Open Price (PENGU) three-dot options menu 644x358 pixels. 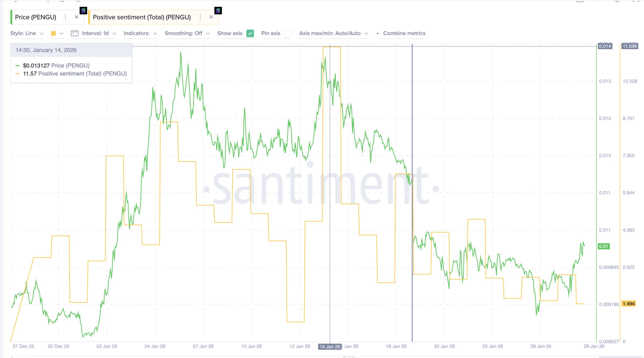click(65, 17)
